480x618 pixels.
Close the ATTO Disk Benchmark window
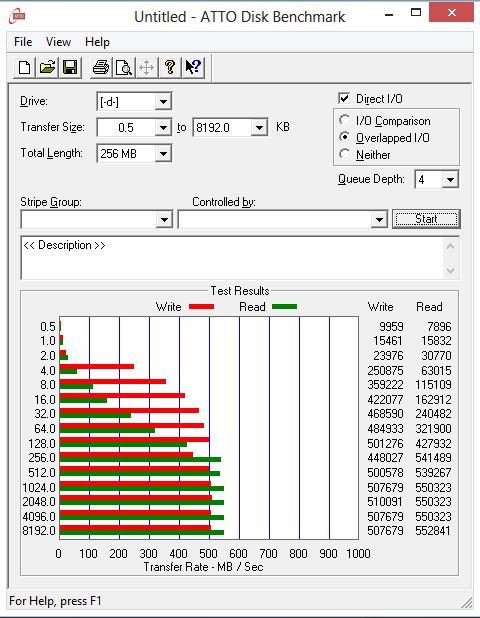click(452, 13)
